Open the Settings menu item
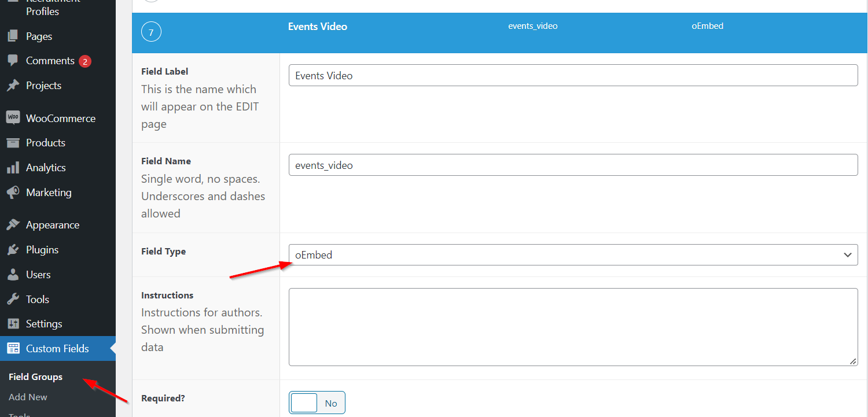 [x=43, y=324]
